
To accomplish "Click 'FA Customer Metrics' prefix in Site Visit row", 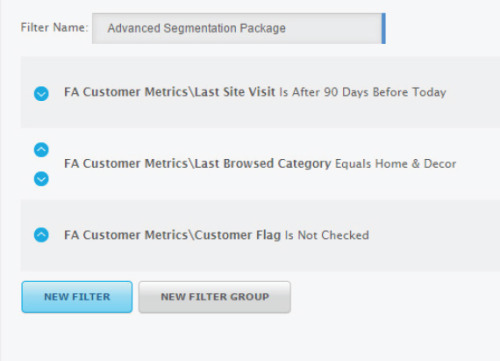I will [126, 92].
